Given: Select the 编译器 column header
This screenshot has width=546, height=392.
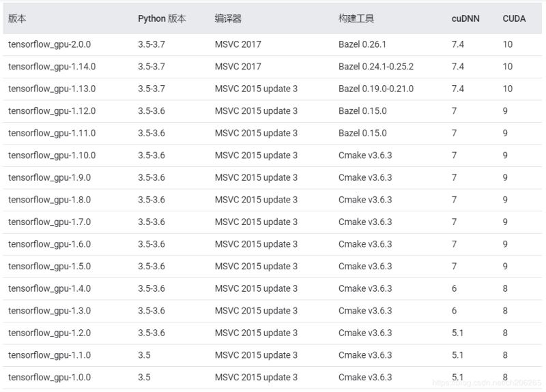Looking at the screenshot, I should pyautogui.click(x=228, y=19).
